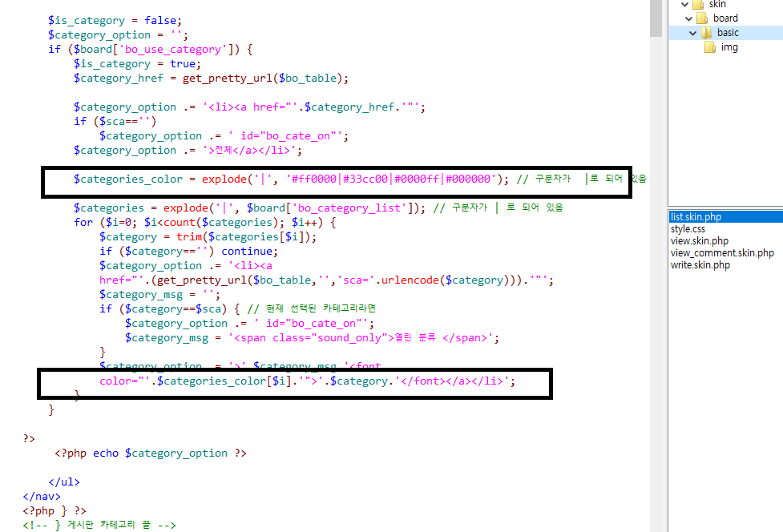
Task: Click the board folder icon
Action: [702, 18]
